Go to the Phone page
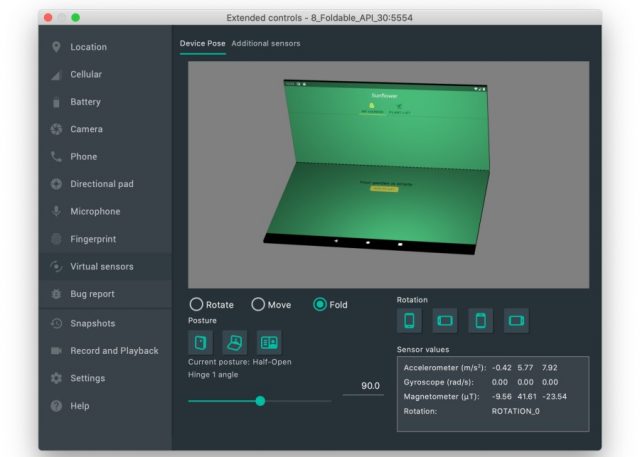 (105, 157)
